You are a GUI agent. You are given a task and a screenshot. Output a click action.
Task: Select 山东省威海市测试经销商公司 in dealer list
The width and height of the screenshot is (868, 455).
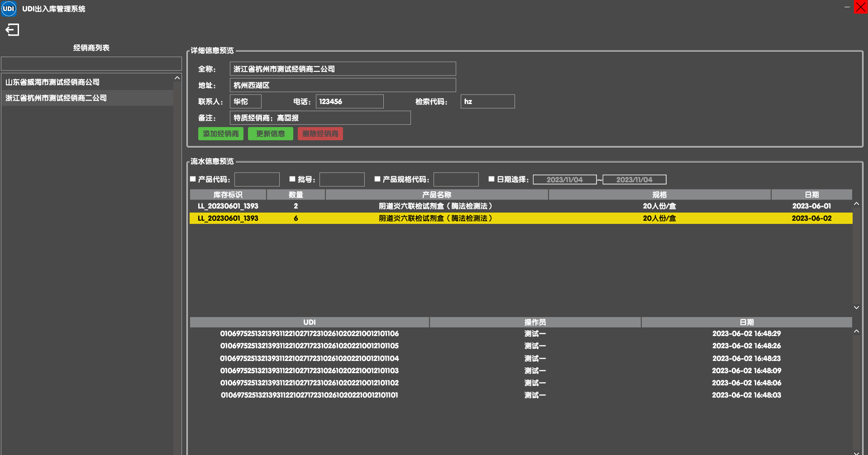tap(87, 82)
